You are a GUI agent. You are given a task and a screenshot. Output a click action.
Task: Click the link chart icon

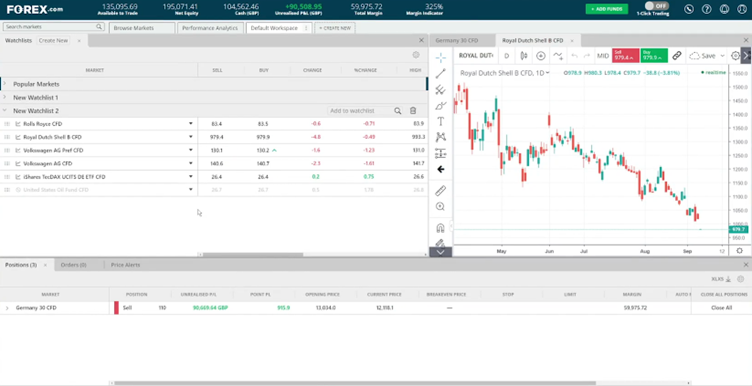[677, 56]
